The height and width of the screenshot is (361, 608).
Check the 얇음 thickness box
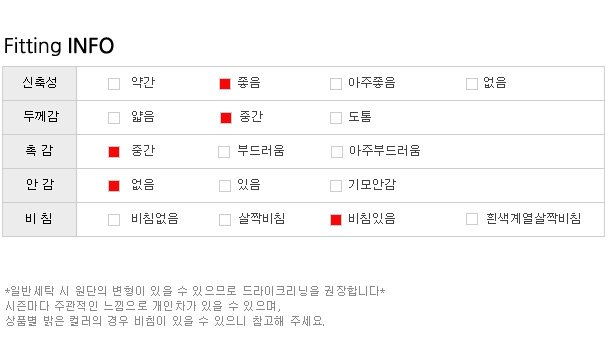114,118
